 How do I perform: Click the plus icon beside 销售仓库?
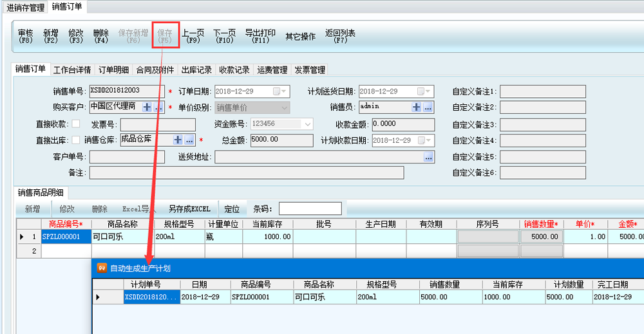(x=178, y=140)
